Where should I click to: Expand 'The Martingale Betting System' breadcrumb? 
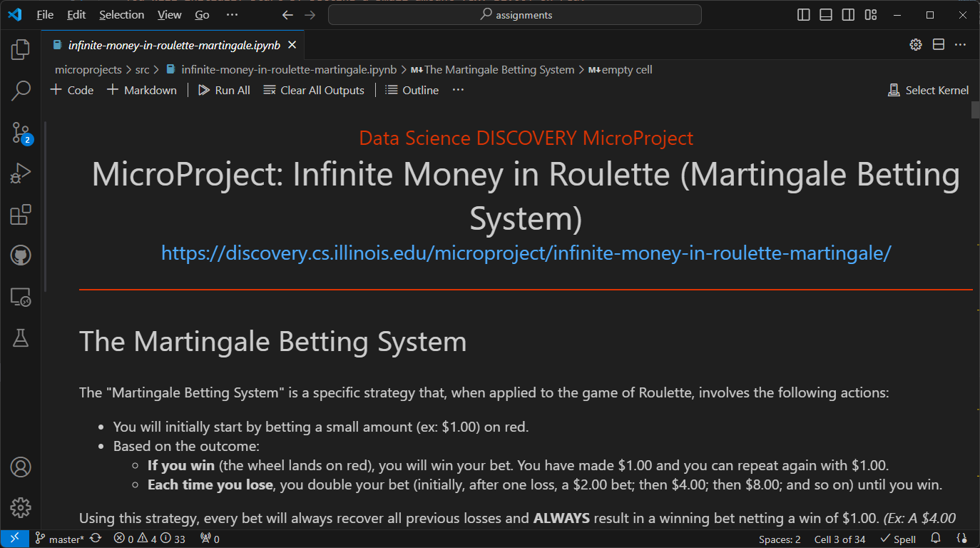click(x=499, y=70)
